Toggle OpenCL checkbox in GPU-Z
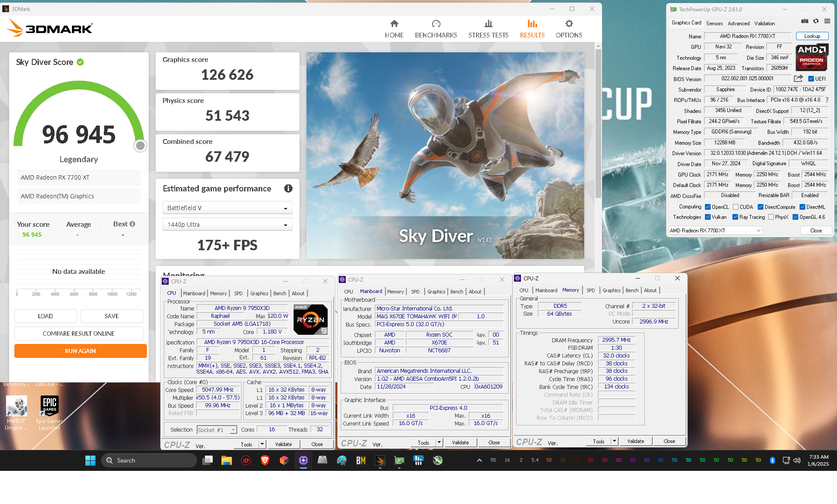Viewport: 837px width, 504px height. click(708, 207)
